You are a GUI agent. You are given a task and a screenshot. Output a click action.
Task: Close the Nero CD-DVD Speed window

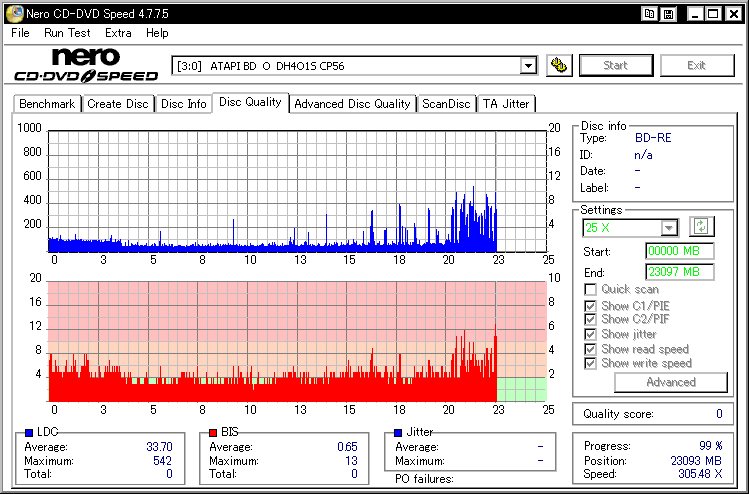click(x=733, y=14)
